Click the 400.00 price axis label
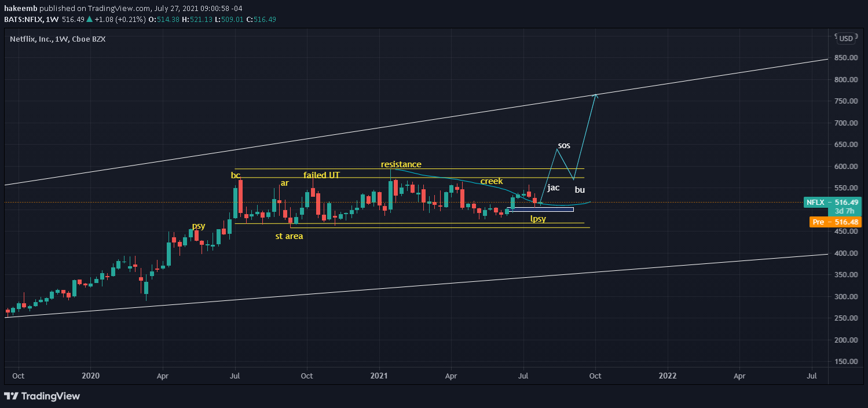868x408 pixels. [846, 253]
